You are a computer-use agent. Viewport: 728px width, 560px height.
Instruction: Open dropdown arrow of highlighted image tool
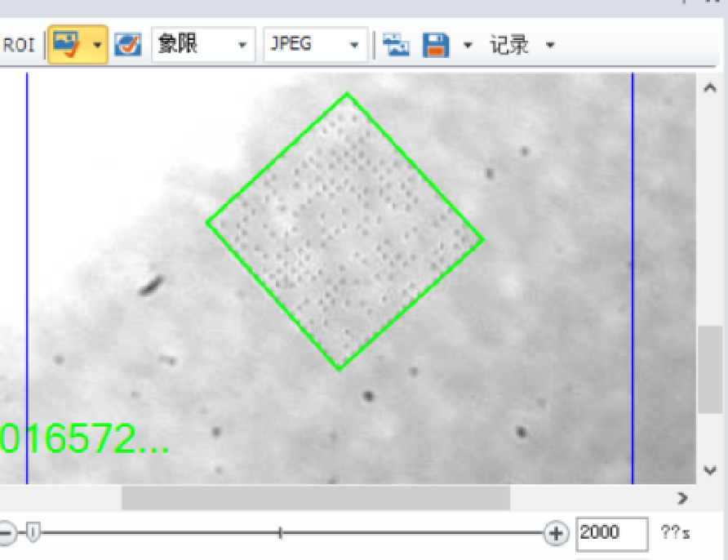[97, 45]
